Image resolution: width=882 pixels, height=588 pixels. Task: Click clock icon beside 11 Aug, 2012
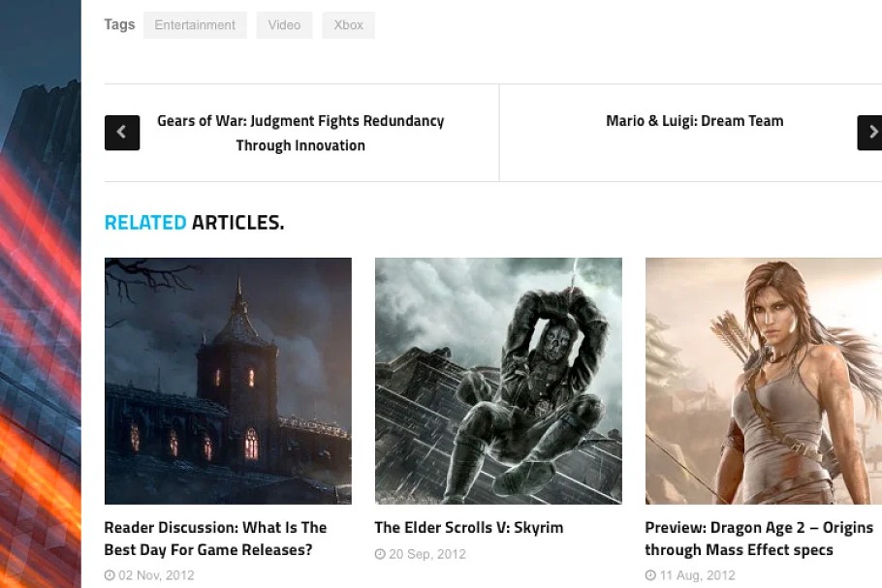pyautogui.click(x=650, y=575)
